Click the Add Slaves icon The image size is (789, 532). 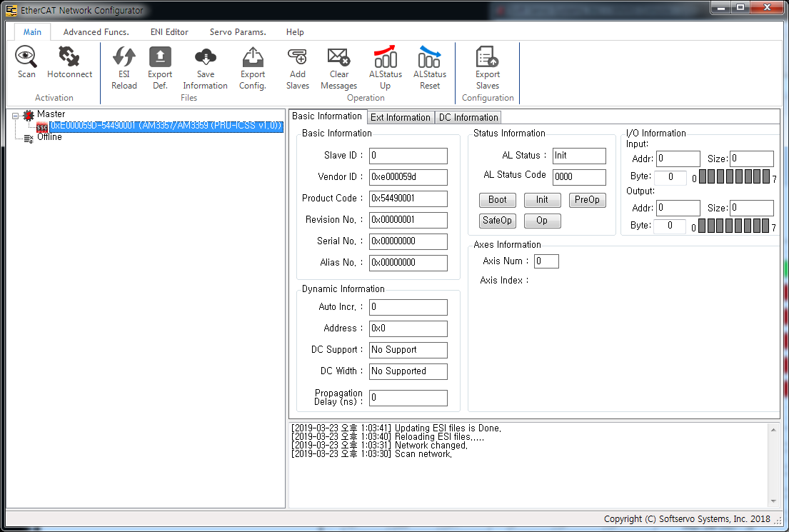point(297,56)
